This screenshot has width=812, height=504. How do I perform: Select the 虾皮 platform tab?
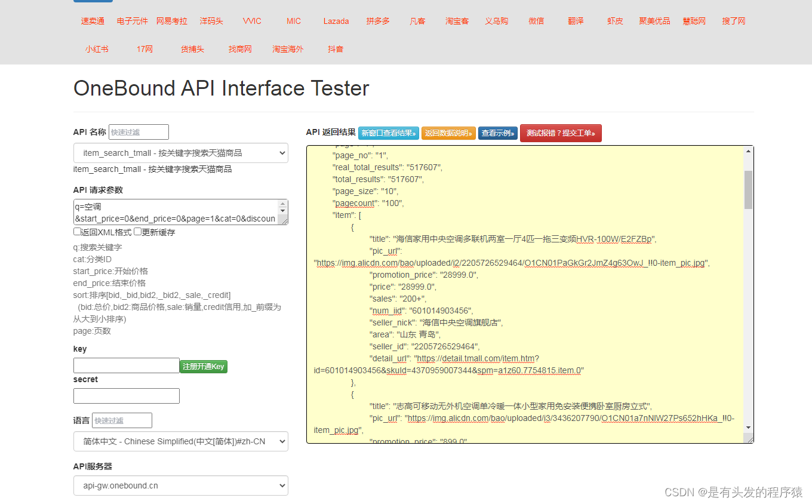[615, 21]
